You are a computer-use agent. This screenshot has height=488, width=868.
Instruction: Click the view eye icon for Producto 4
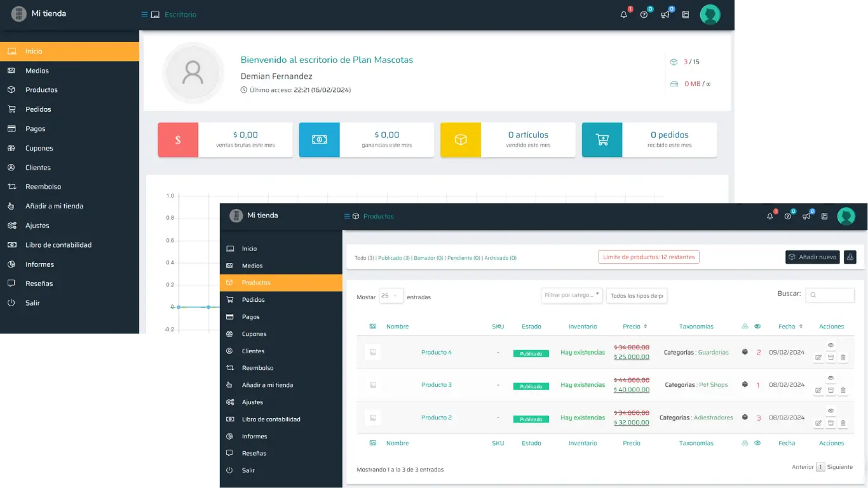[x=831, y=345]
